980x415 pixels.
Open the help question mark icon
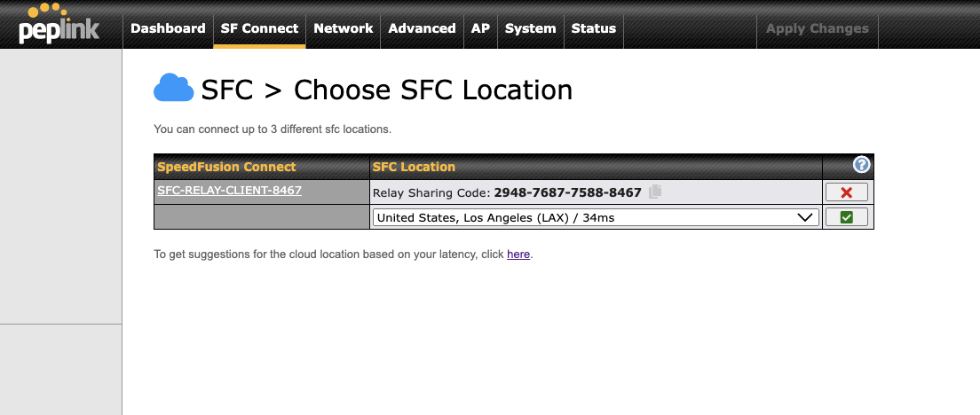click(861, 165)
